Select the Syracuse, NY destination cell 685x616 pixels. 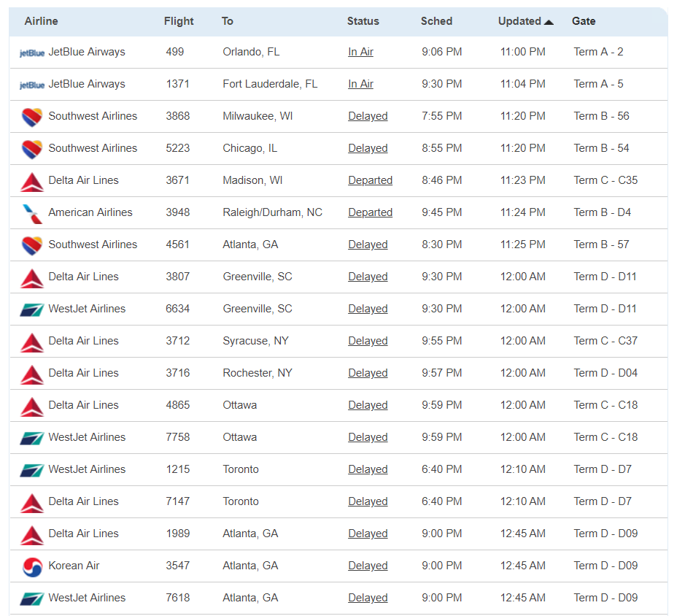(x=255, y=342)
